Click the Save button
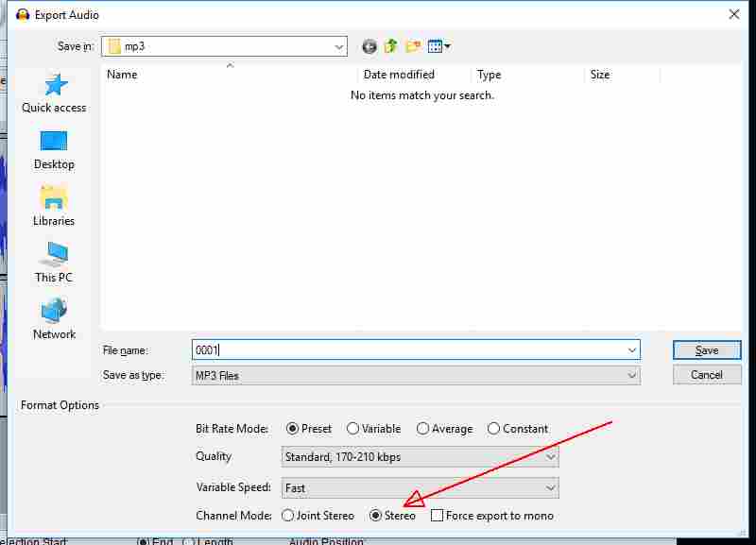Screen dimensions: 756x545 (706, 350)
